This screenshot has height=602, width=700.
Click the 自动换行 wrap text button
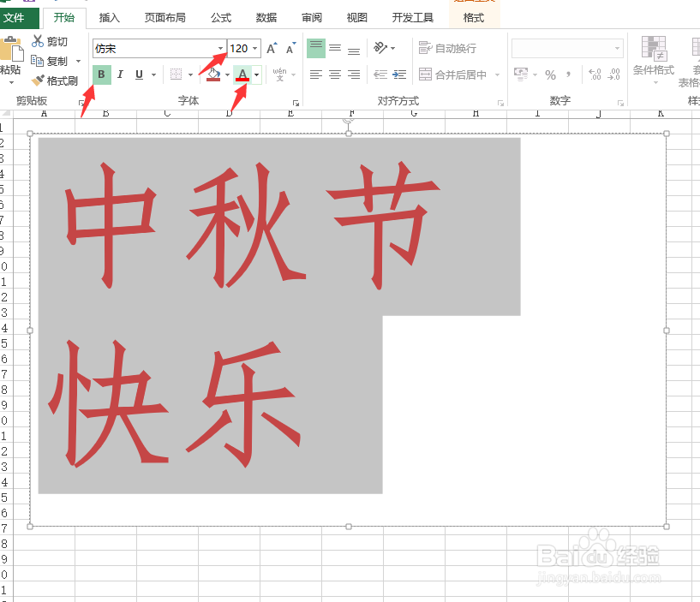(448, 48)
